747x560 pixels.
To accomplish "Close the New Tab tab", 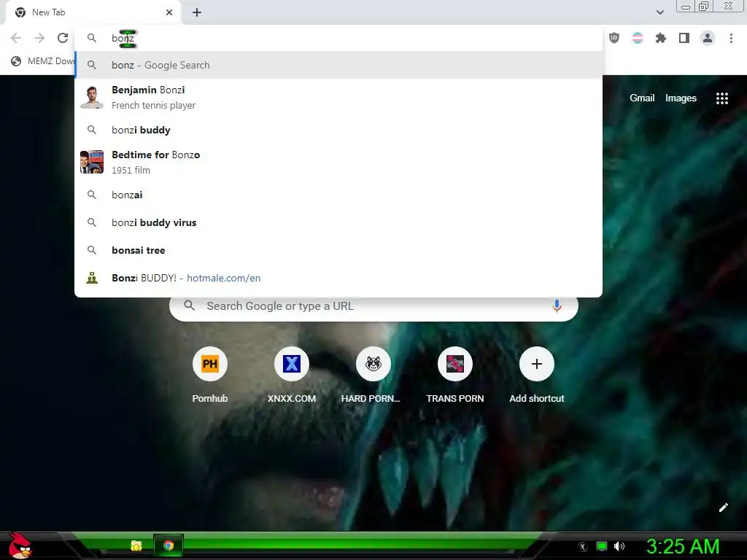I will coord(169,12).
